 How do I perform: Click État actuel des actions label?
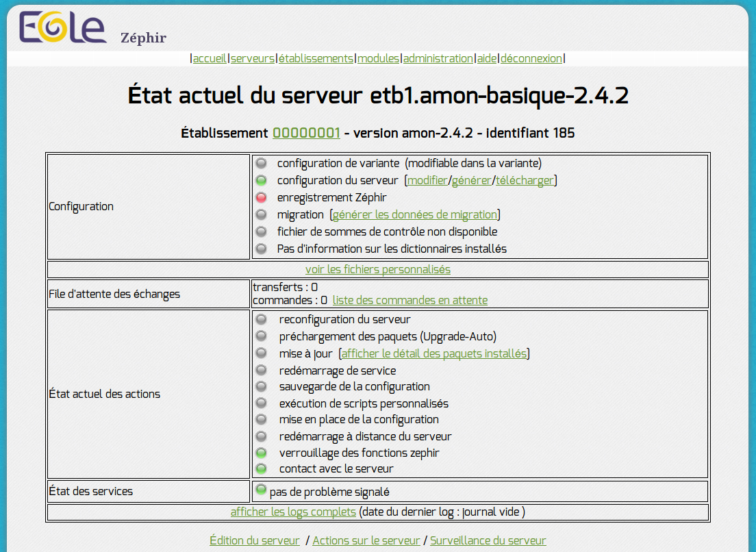tap(104, 394)
